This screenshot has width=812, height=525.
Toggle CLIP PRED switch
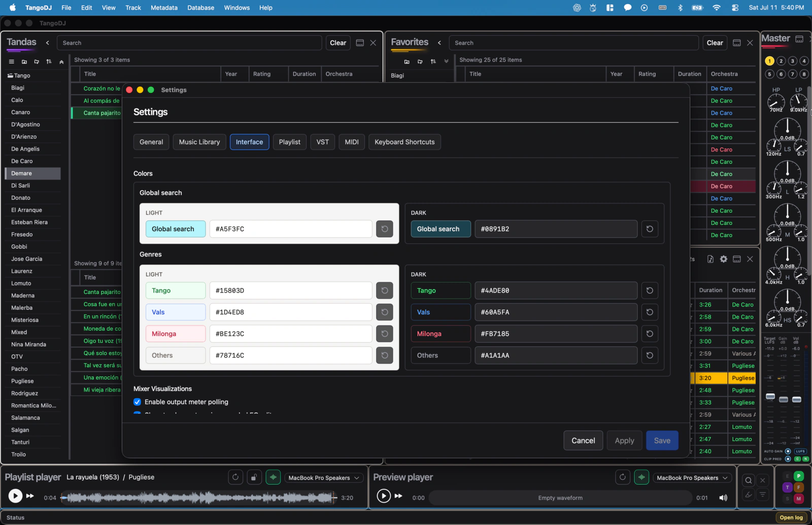(788, 459)
